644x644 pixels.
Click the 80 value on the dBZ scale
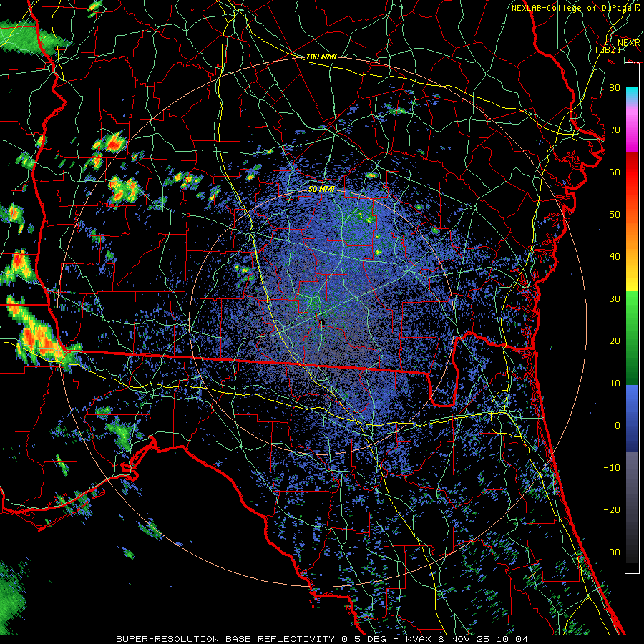tap(615, 87)
